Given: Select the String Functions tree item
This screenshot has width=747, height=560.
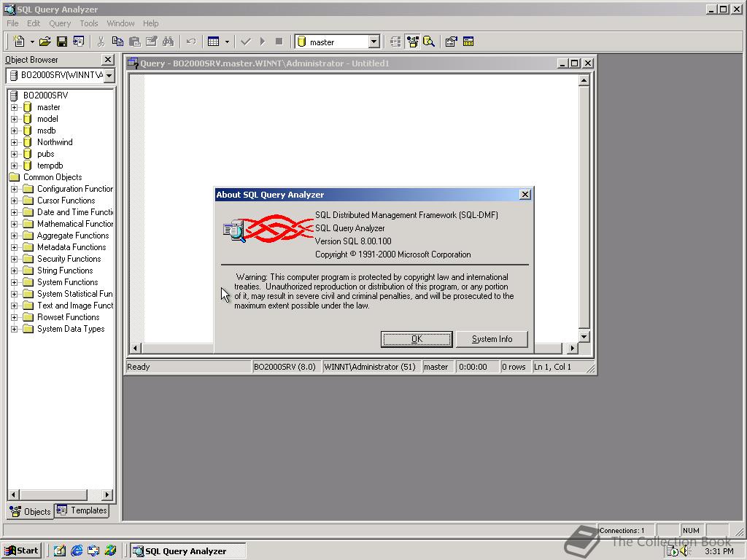Looking at the screenshot, I should pos(65,271).
